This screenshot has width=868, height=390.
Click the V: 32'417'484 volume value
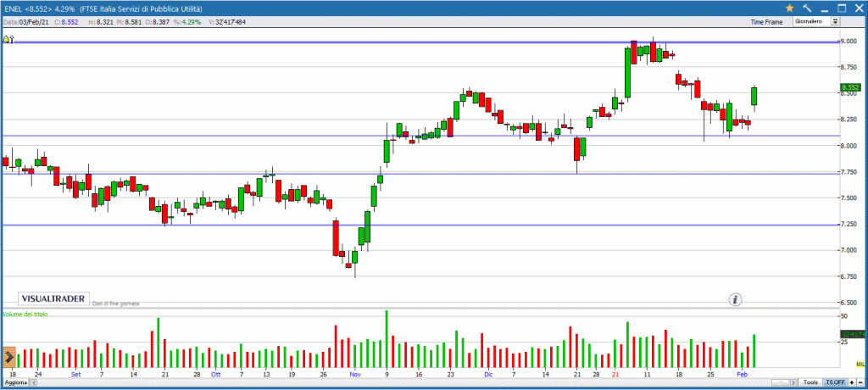(227, 22)
